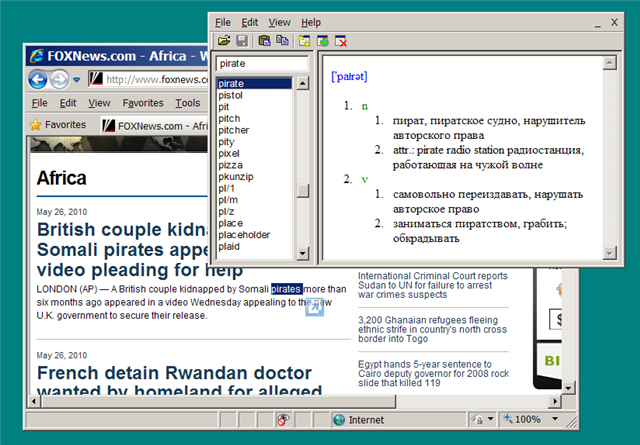Select 'pizza' in the word list
This screenshot has height=445, width=640.
(254, 165)
